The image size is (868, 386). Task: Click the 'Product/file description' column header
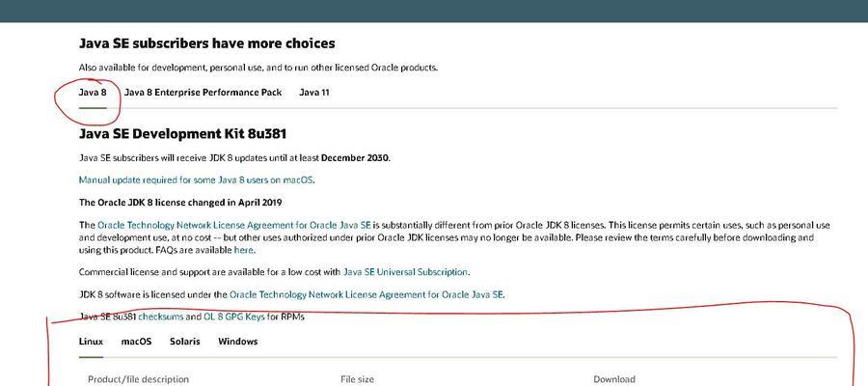(138, 379)
